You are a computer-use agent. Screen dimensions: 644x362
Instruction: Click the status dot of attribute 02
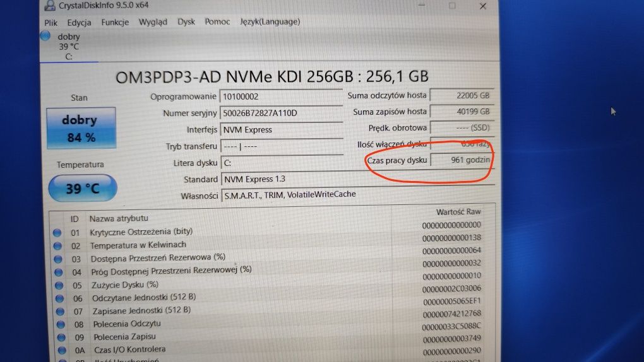[x=57, y=246]
